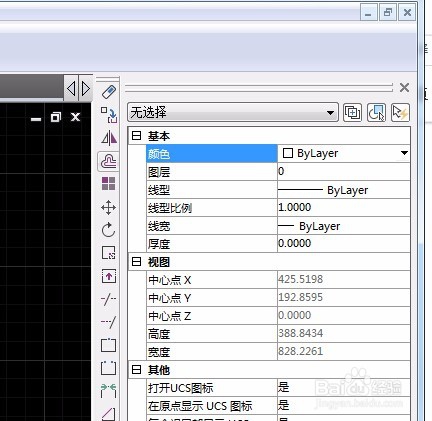Image resolution: width=432 pixels, height=421 pixels.
Task: Click the ByLayer color swatch box
Action: pyautogui.click(x=288, y=153)
